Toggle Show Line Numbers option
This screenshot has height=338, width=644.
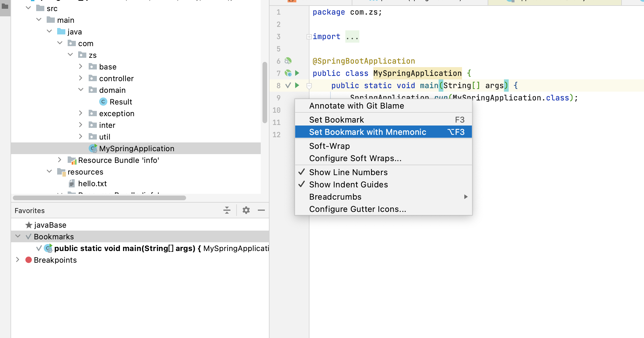tap(348, 172)
